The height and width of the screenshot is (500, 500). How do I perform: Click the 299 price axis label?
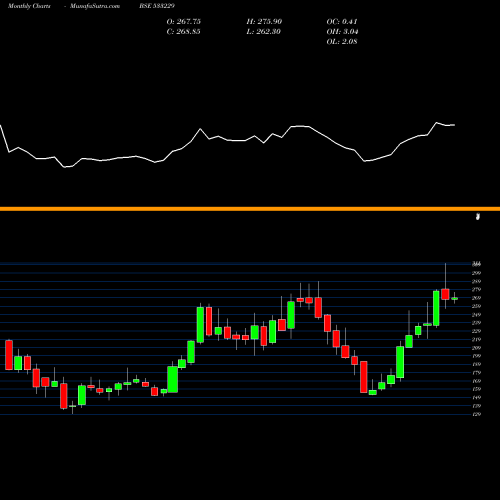477,273
